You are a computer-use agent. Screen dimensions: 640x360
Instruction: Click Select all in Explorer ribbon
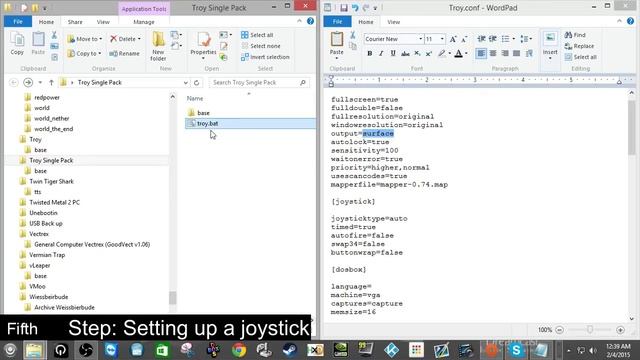257,35
